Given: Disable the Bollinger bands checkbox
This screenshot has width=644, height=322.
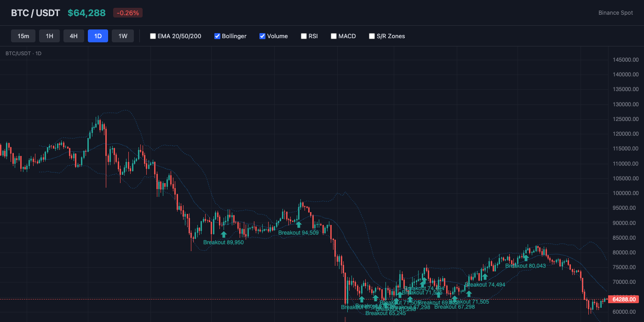Looking at the screenshot, I should (217, 36).
